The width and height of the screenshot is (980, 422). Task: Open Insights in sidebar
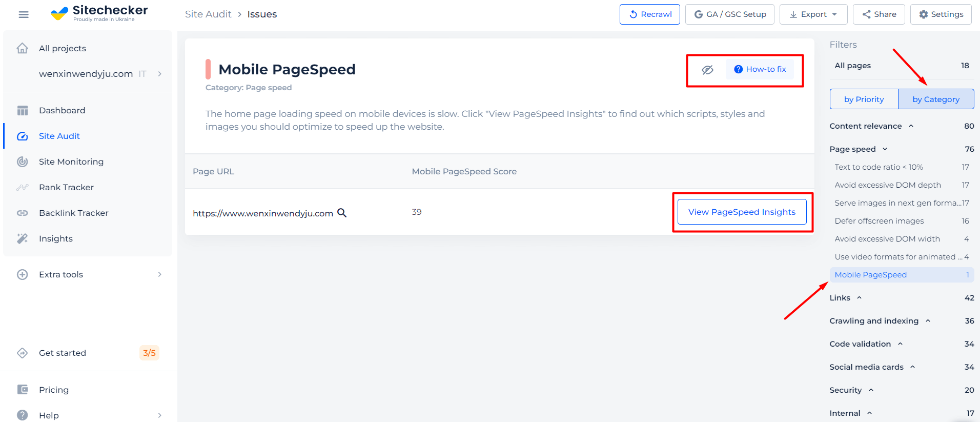click(56, 238)
